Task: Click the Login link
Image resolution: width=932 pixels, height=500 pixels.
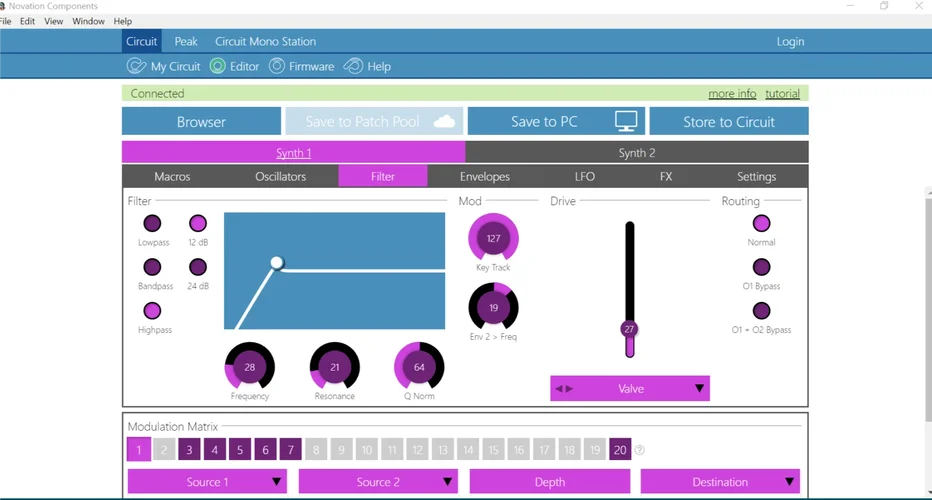Action: coord(790,42)
